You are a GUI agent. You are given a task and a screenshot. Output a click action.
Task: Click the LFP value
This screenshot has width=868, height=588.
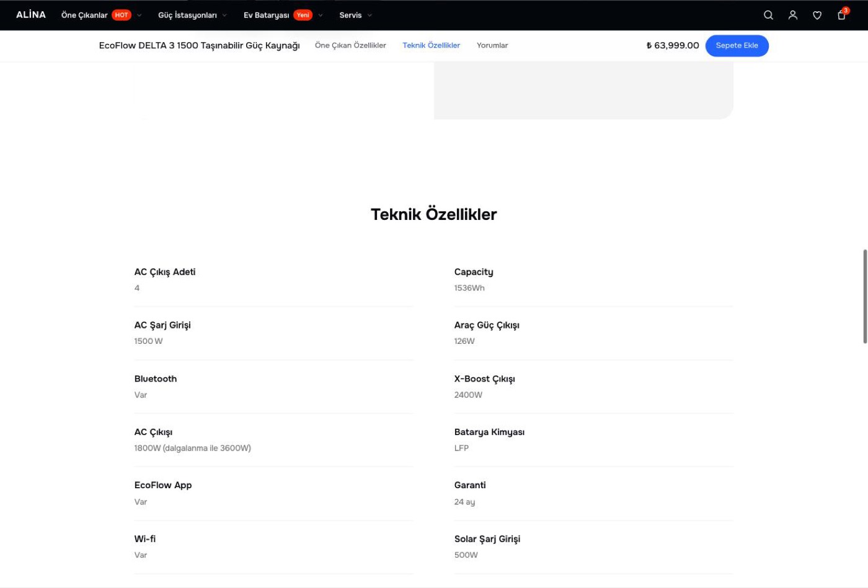click(x=461, y=448)
